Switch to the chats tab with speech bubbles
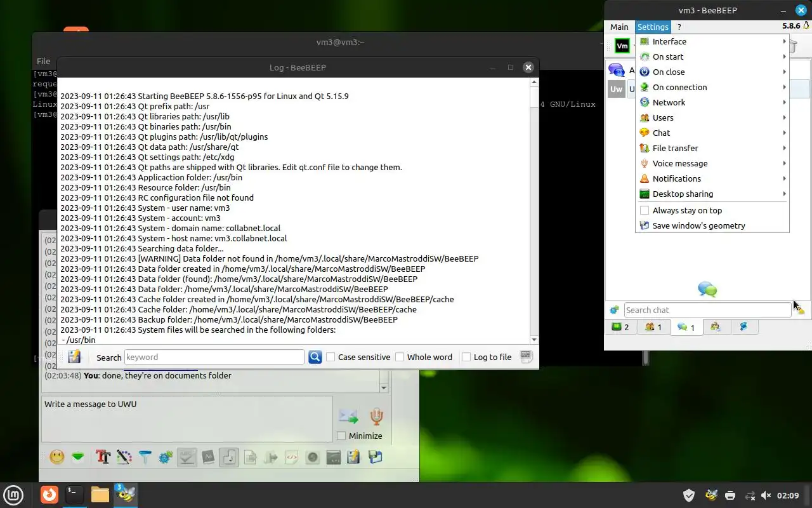 click(686, 327)
